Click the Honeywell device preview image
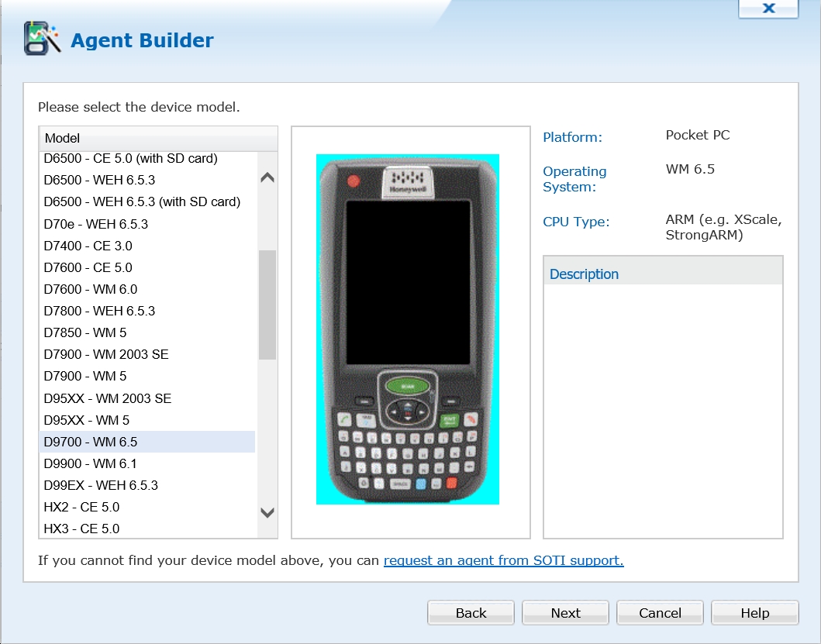The width and height of the screenshot is (821, 644). click(x=408, y=329)
